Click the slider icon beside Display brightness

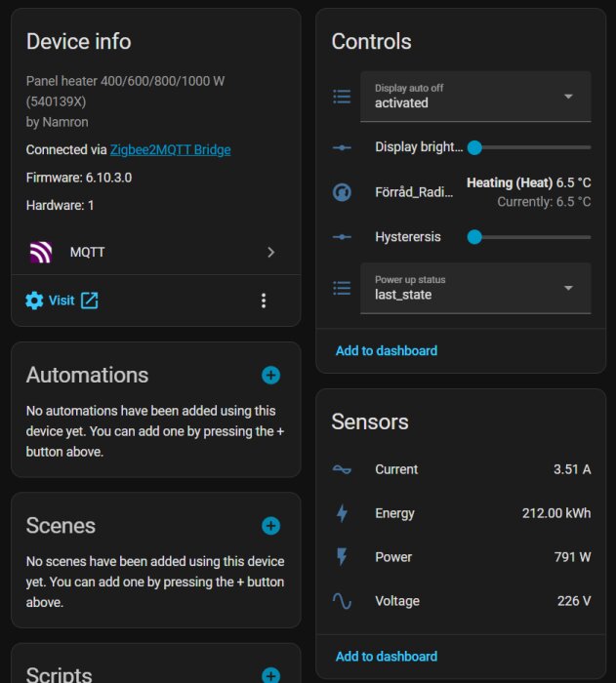tap(342, 147)
